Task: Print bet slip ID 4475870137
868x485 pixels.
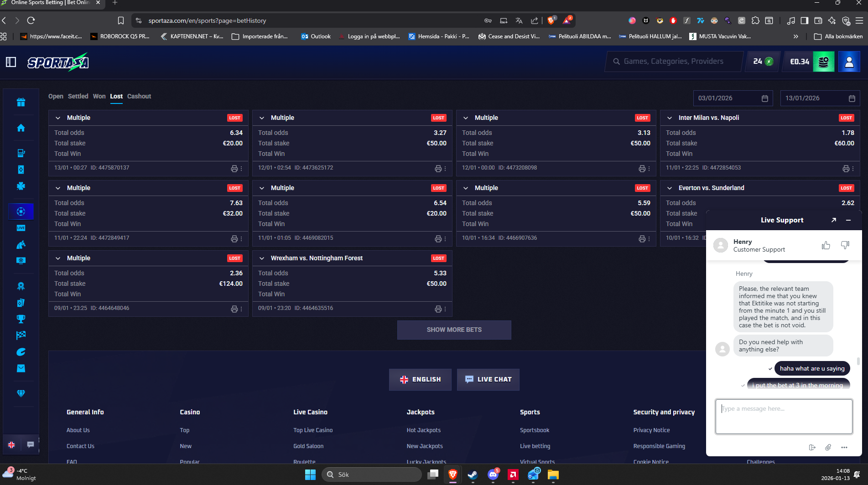Action: coord(234,169)
